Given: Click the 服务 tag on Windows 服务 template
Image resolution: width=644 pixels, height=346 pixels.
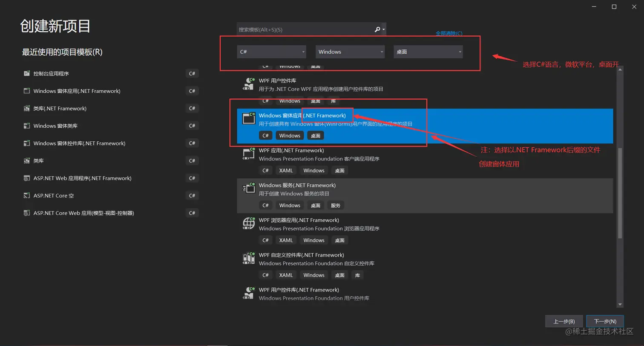Looking at the screenshot, I should 336,205.
